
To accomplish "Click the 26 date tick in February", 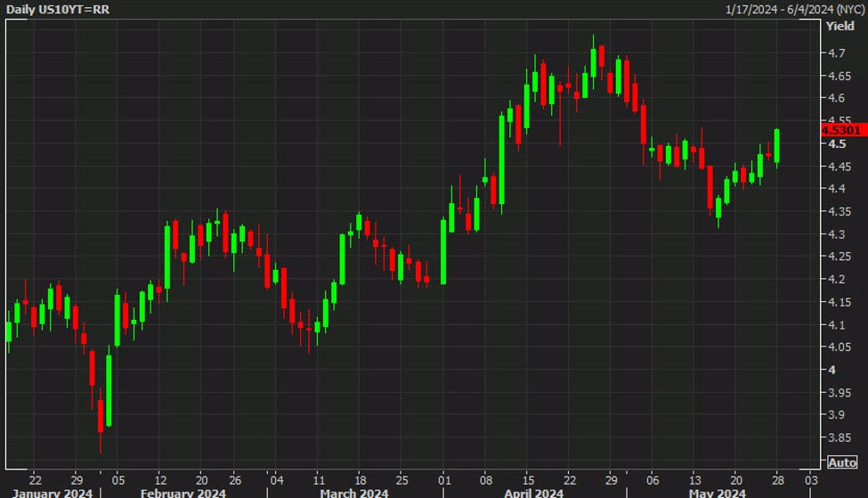I will [x=235, y=480].
